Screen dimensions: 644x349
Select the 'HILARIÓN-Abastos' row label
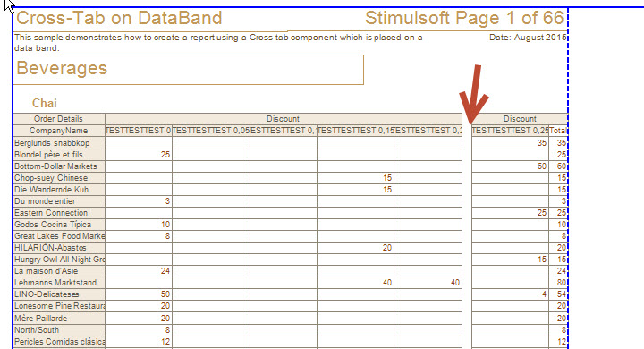[59, 248]
